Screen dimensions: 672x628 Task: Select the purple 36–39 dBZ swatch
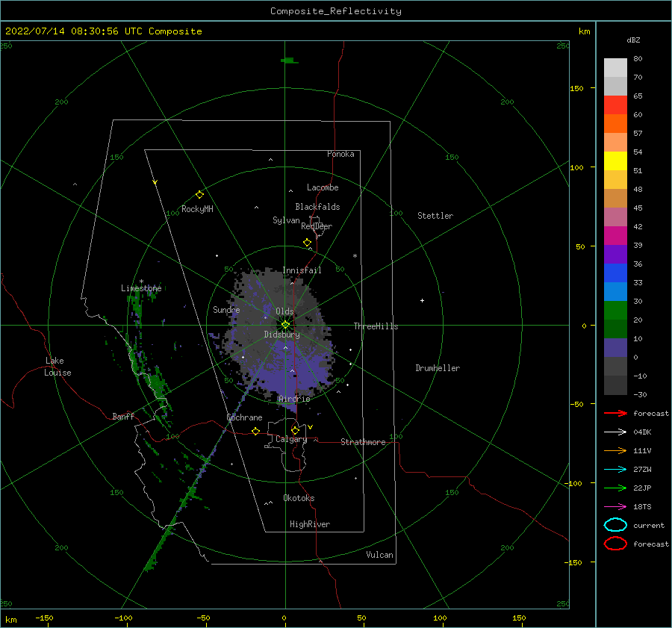(x=615, y=254)
